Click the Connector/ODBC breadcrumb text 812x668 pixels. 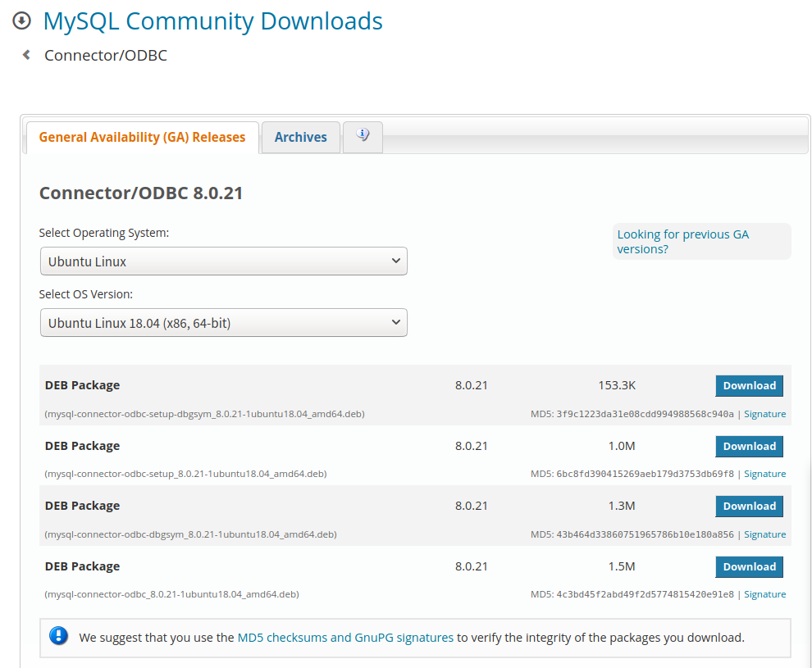pos(106,56)
